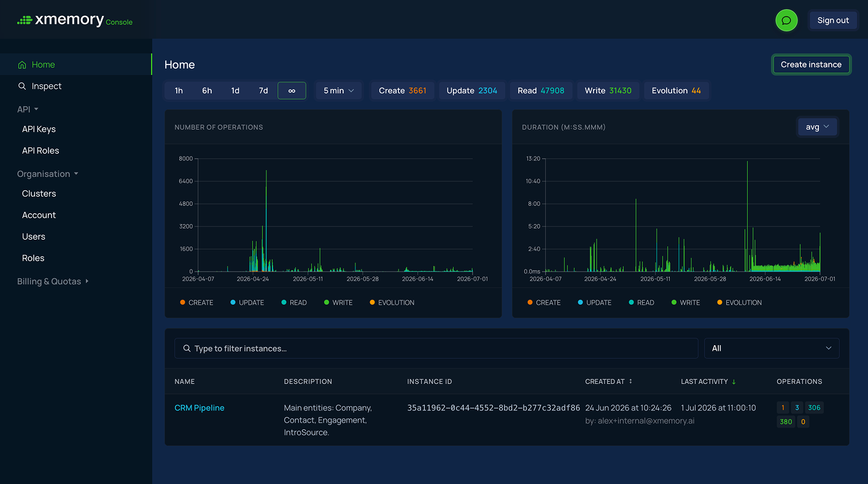Click the Home house icon

22,64
